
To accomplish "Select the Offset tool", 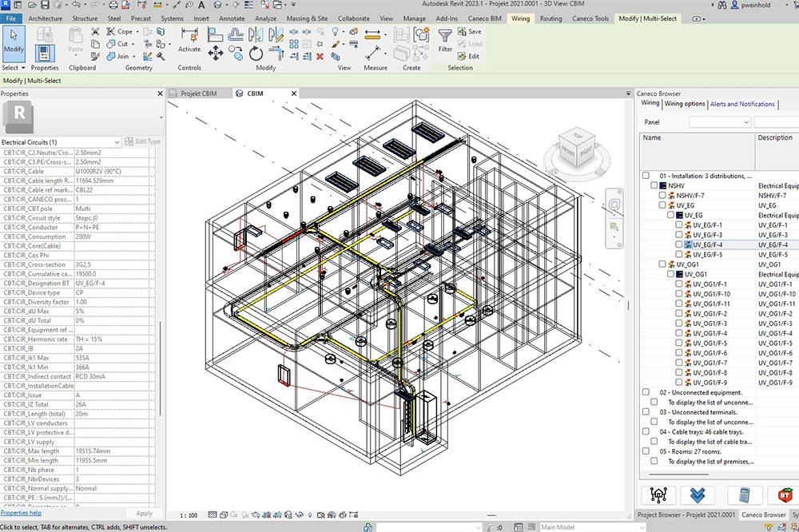I will coord(236,34).
